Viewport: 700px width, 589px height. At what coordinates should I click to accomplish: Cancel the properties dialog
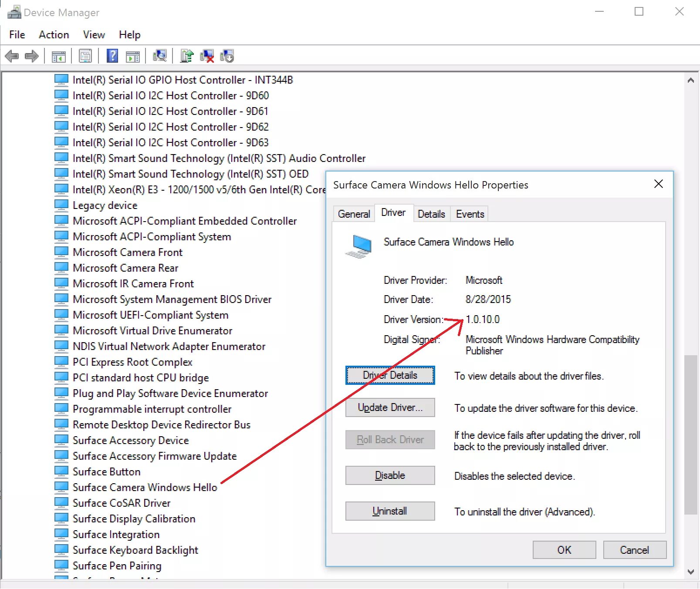[x=634, y=550]
